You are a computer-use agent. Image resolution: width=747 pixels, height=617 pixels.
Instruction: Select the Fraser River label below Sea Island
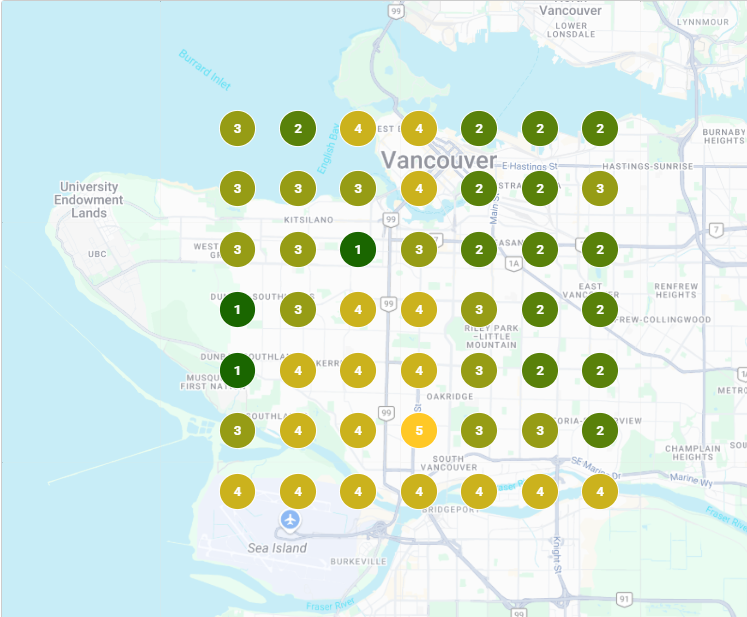pos(330,604)
